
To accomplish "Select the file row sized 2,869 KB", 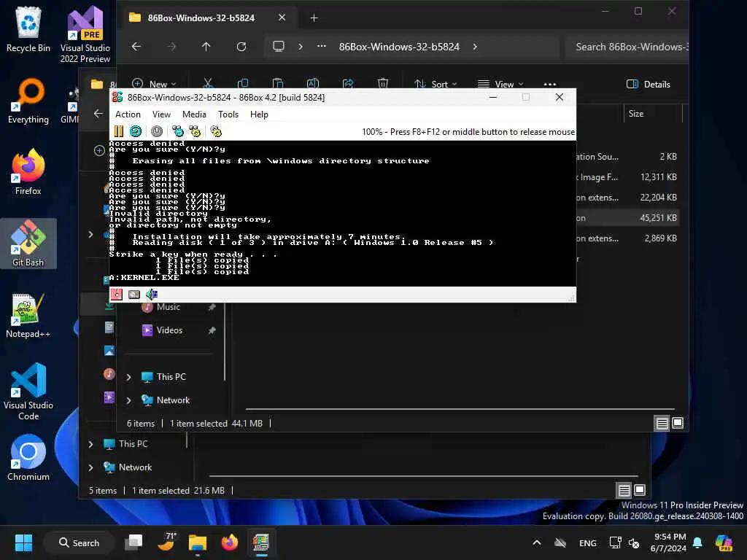I will [627, 238].
